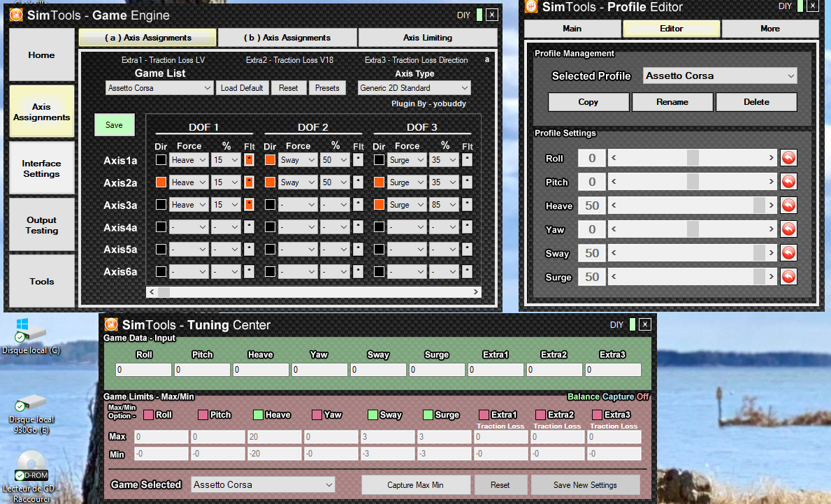Screen dimensions: 831x504
Task: Open the More tab in Profile Editor
Action: tap(770, 29)
